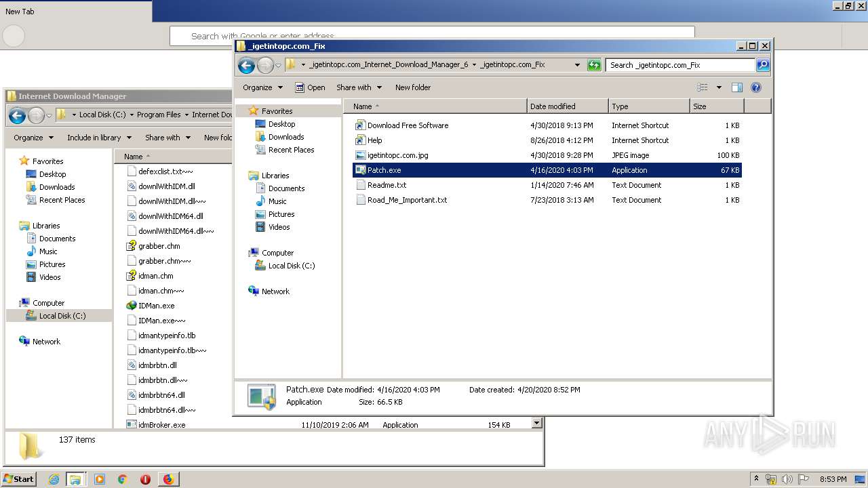
Task: Click the Local Disk (C:) breadcrumb in the IDM window
Action: tap(103, 115)
